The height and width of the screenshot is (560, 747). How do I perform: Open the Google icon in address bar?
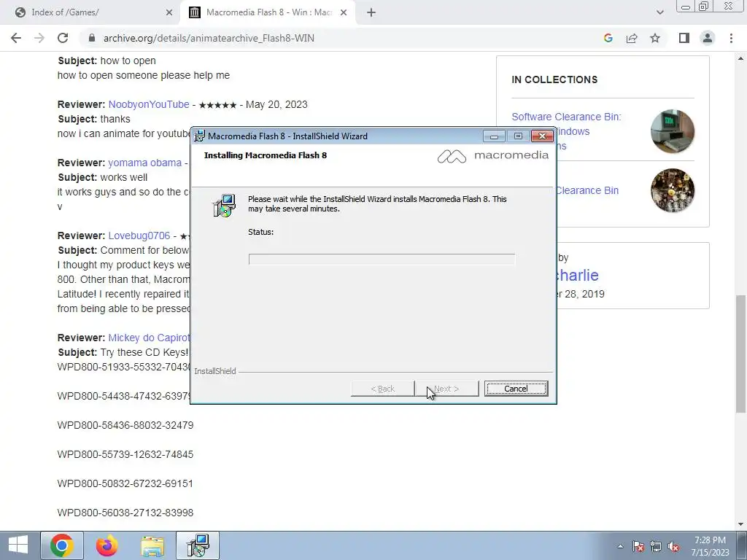tap(608, 38)
